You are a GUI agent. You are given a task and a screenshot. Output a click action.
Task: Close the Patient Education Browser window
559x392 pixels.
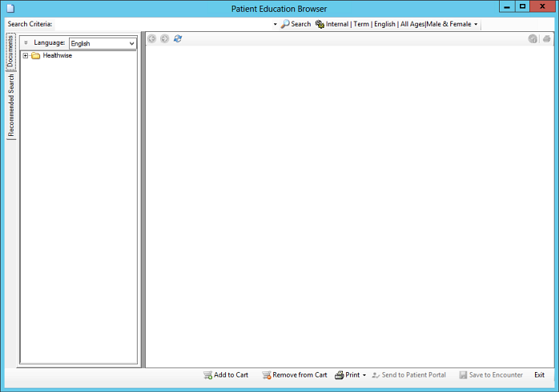tap(542, 6)
